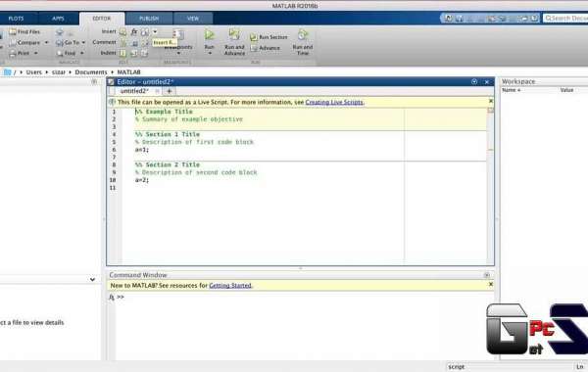Click Documents in the folder path
The image size is (588, 372).
[91, 71]
